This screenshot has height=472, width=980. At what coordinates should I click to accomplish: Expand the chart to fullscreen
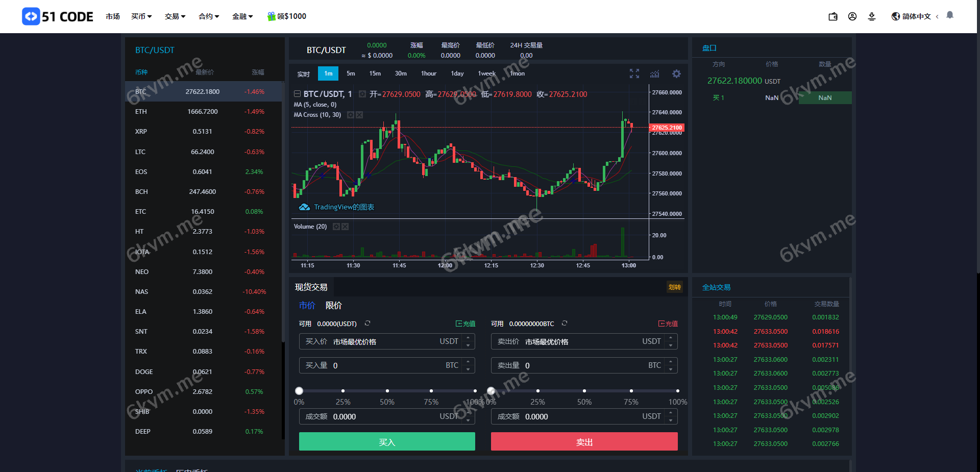pos(634,73)
